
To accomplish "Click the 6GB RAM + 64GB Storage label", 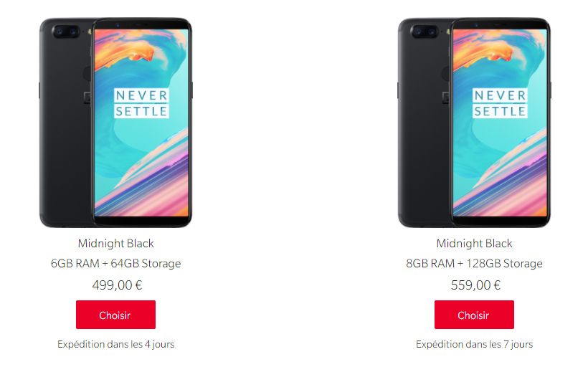I will click(x=116, y=264).
